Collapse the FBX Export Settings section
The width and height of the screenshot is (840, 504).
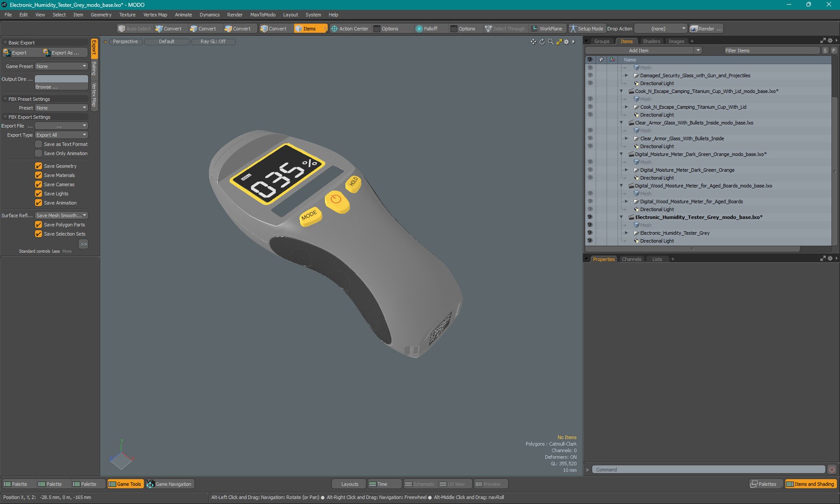point(5,117)
